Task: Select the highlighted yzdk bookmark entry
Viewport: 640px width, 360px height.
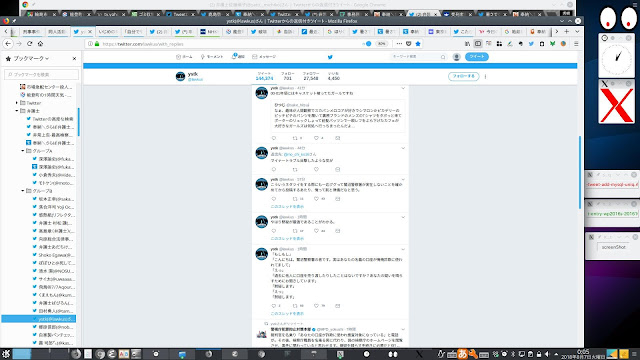Action: (x=38, y=319)
